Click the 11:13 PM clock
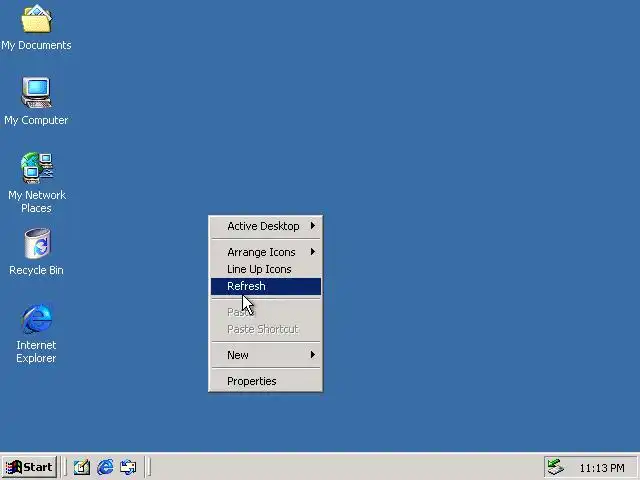Image resolution: width=640 pixels, height=480 pixels. (602, 468)
